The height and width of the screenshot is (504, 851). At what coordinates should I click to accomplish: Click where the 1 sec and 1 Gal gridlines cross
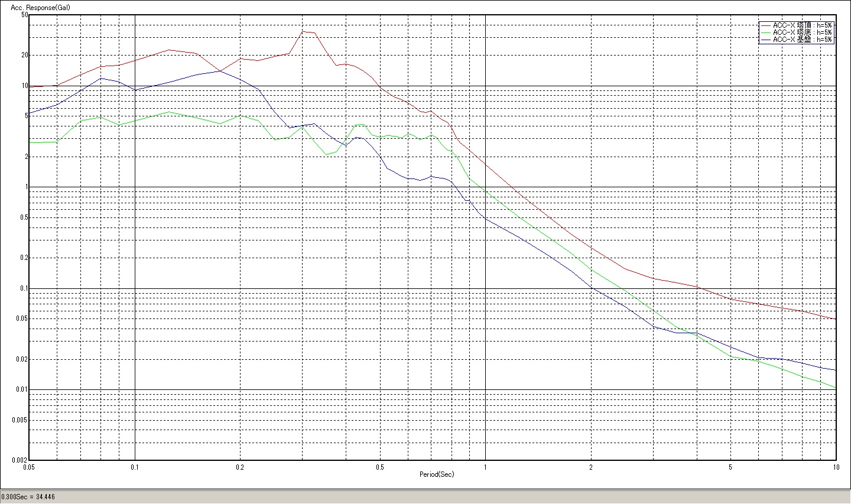click(485, 187)
